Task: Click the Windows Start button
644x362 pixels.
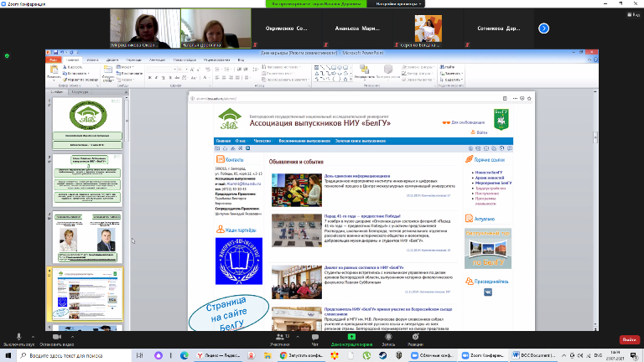Action: (x=7, y=354)
